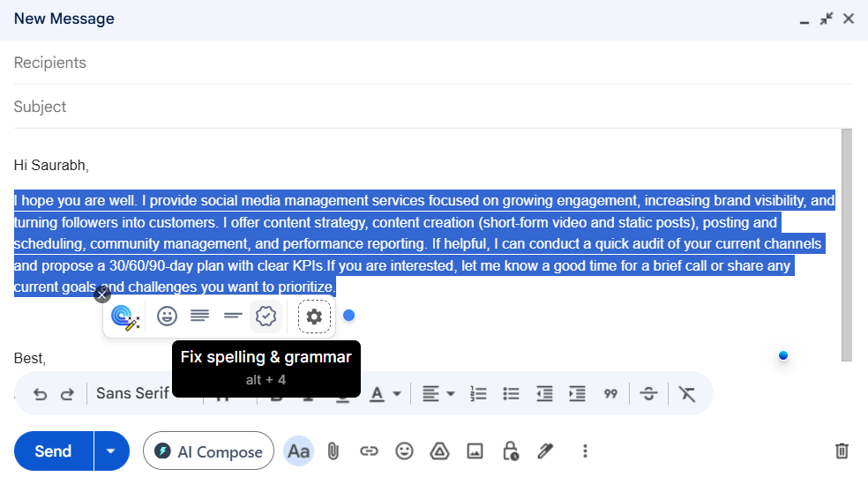Open floating toolbar settings gear

(x=314, y=316)
